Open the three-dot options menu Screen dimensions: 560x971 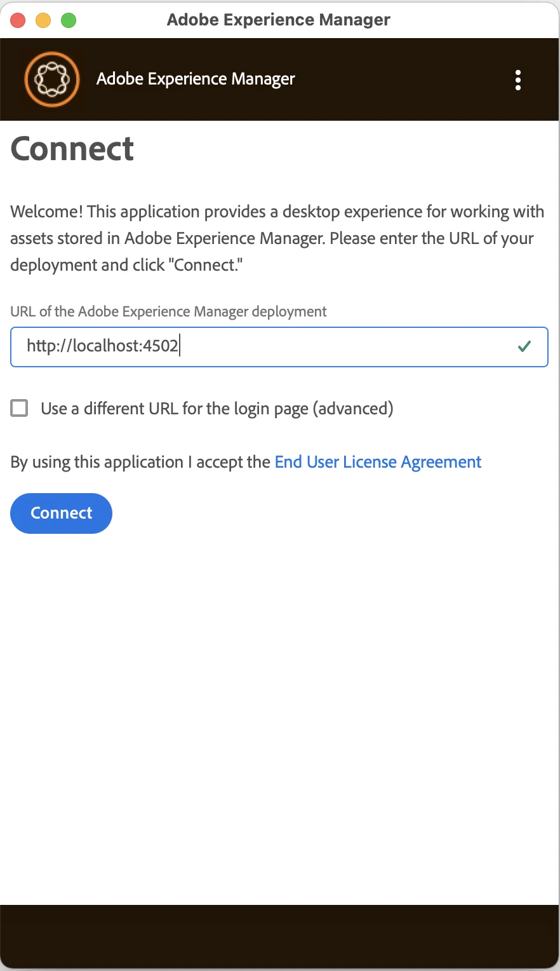518,80
